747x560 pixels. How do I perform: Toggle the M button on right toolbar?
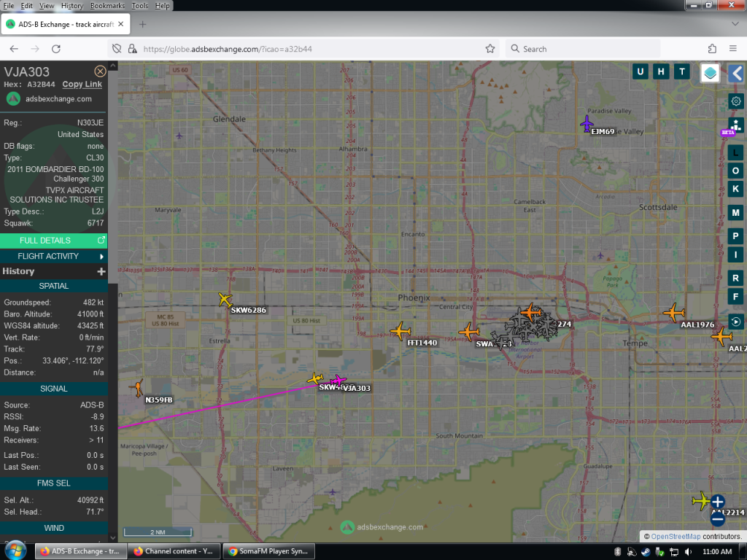coord(735,212)
